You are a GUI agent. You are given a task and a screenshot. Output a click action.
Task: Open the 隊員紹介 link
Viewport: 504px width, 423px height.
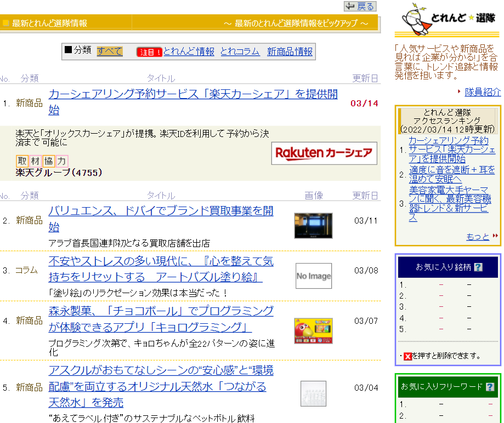(483, 92)
